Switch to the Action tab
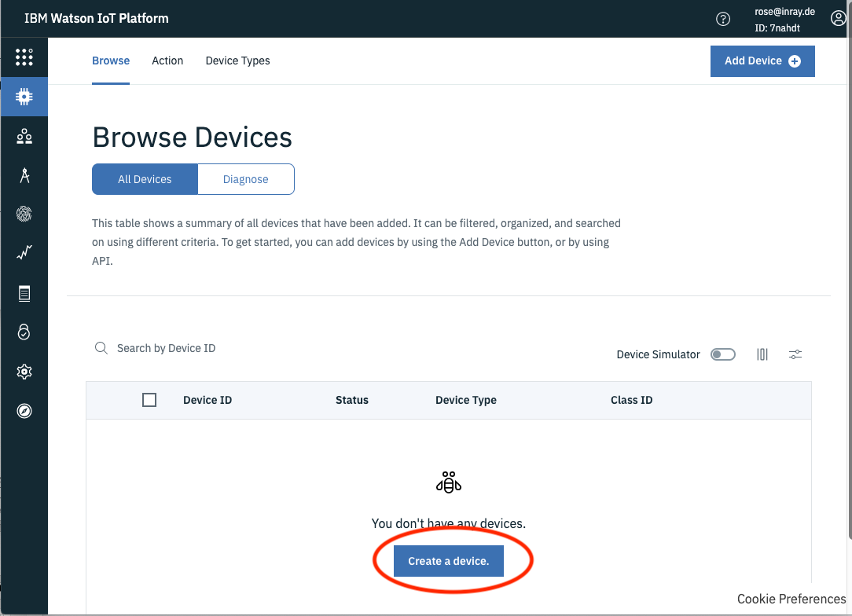Screen dimensions: 852x616 (167, 60)
